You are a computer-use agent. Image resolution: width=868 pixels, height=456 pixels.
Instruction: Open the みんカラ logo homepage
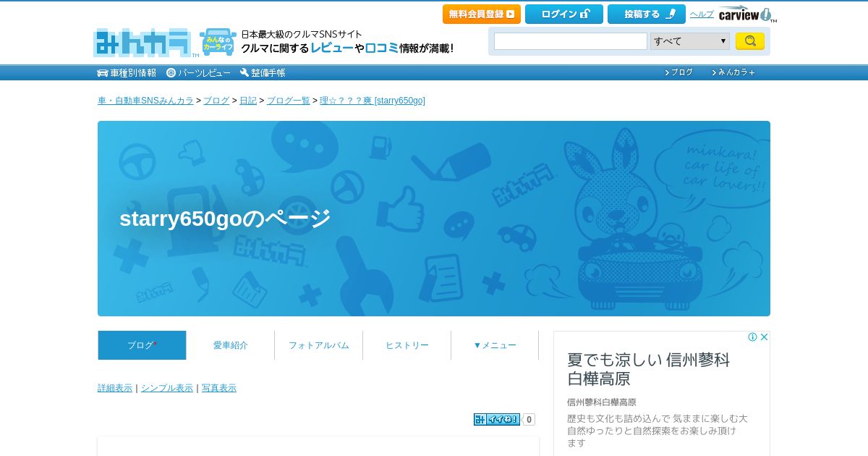click(142, 43)
